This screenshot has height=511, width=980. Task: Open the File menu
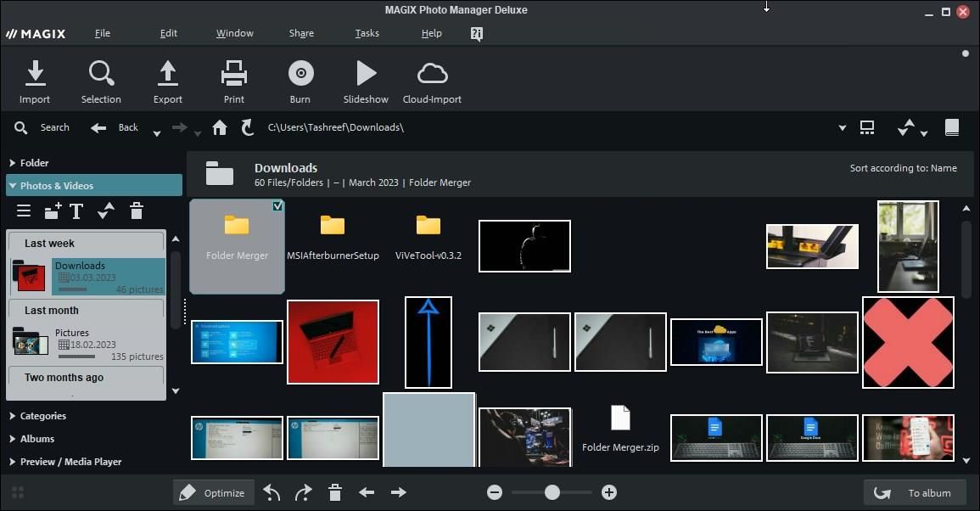coord(103,33)
